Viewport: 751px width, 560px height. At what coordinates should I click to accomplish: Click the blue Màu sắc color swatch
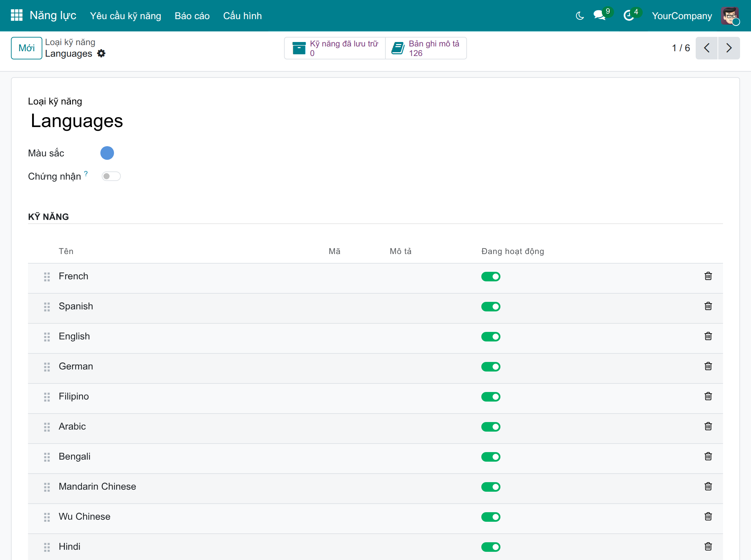tap(107, 153)
